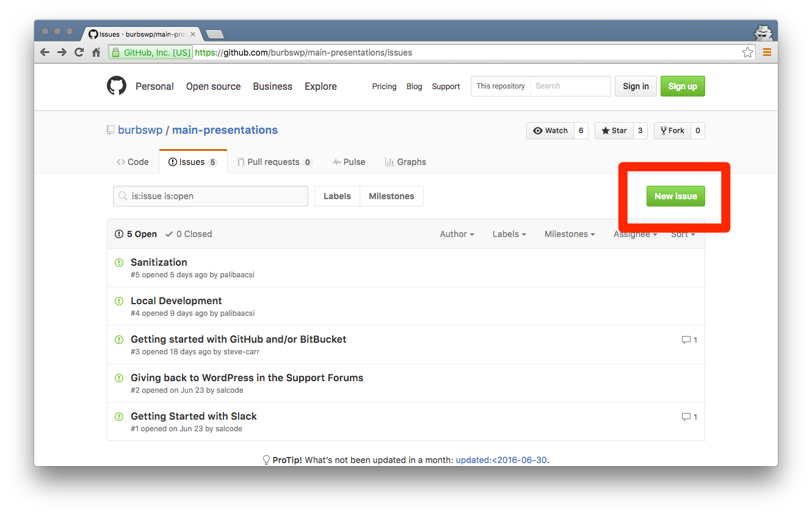Click the This repository search scope
Image resolution: width=812 pixels, height=515 pixels.
501,86
